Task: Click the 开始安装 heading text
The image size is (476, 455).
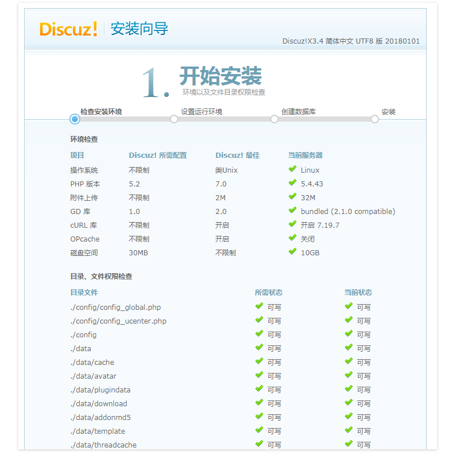Action: pyautogui.click(x=220, y=76)
